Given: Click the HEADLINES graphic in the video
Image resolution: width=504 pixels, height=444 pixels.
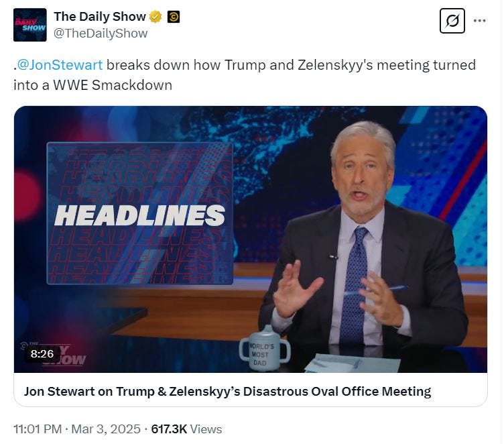Looking at the screenshot, I should point(140,214).
